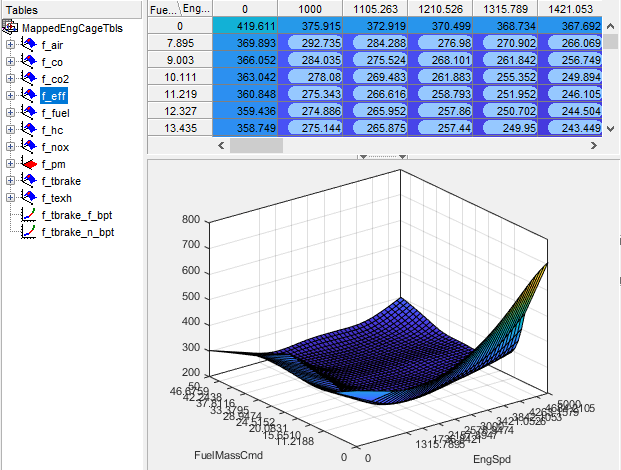Select the f_nox table label
The width and height of the screenshot is (621, 470).
click(55, 147)
